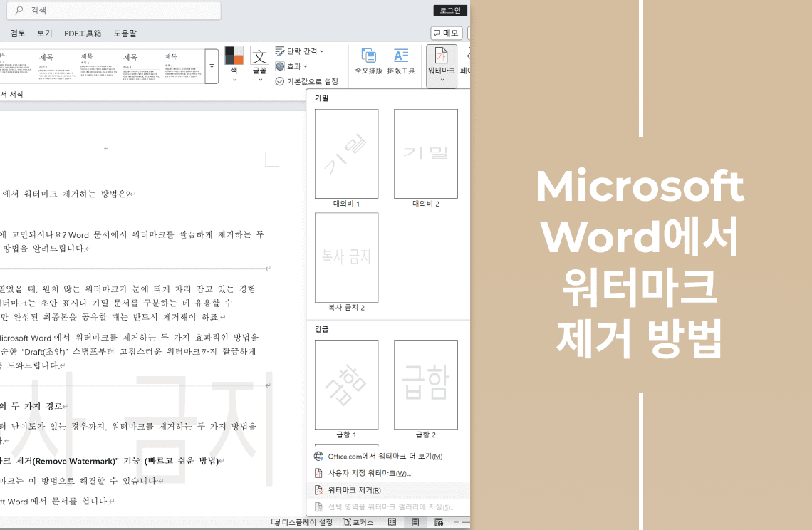
Task: Switch to web layout view icon
Action: point(439,522)
